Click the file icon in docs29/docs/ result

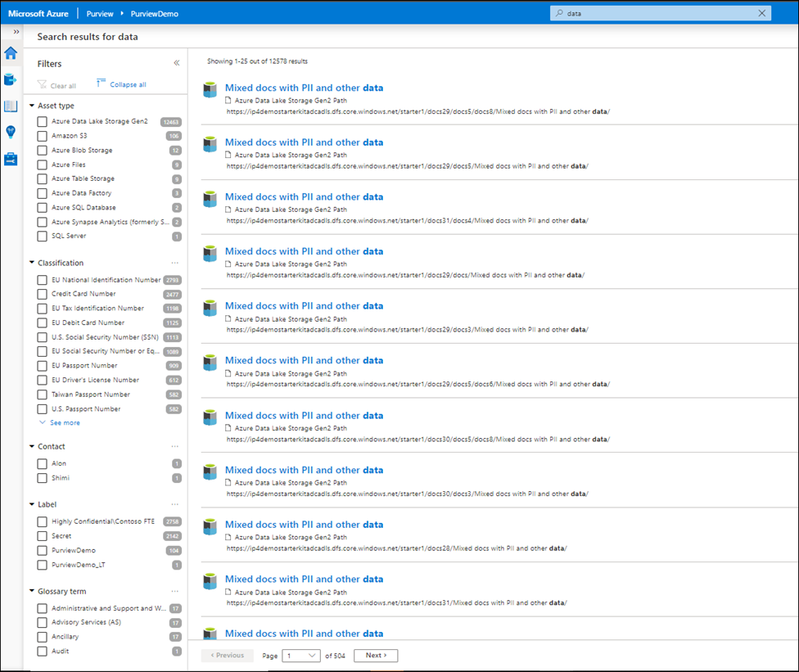tap(228, 264)
